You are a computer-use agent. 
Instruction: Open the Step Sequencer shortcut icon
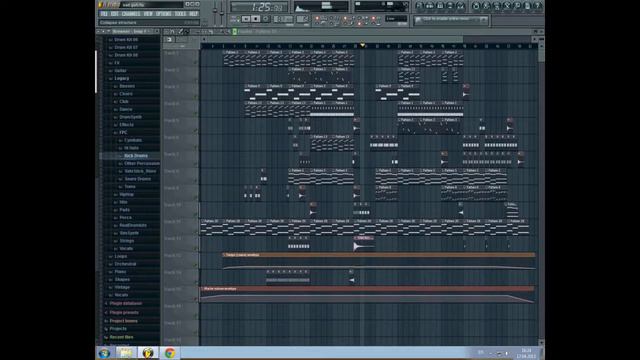pos(430,6)
